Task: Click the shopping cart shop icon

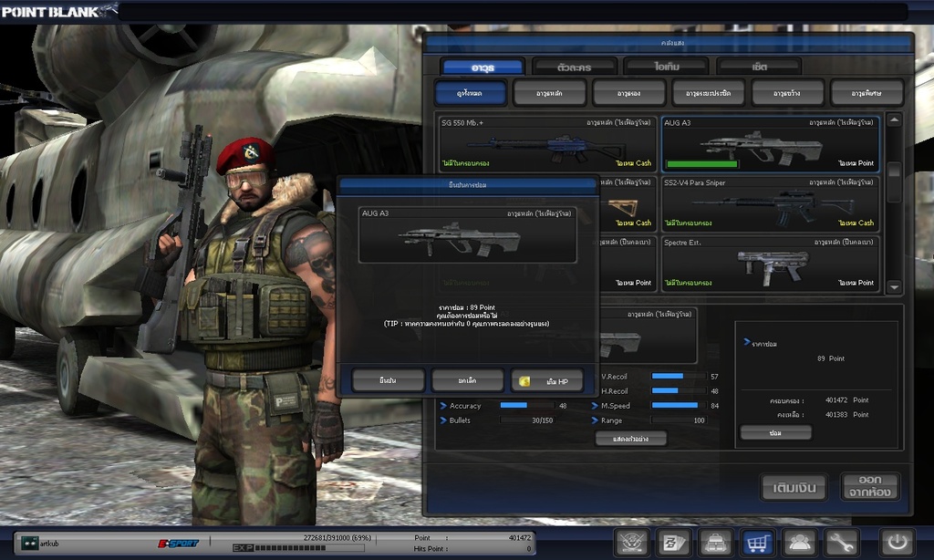Action: pyautogui.click(x=758, y=543)
